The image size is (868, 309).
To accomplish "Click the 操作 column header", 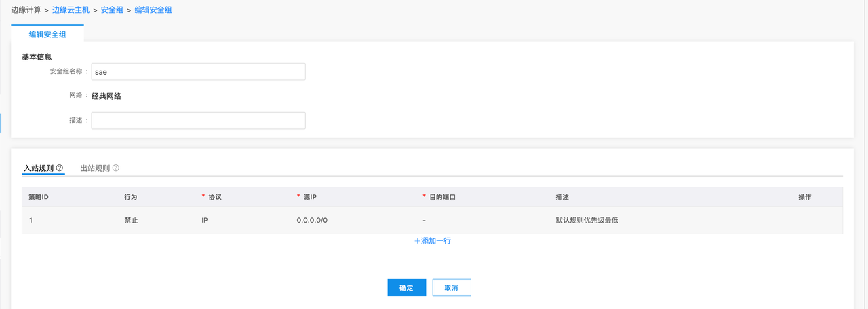I will click(x=805, y=197).
